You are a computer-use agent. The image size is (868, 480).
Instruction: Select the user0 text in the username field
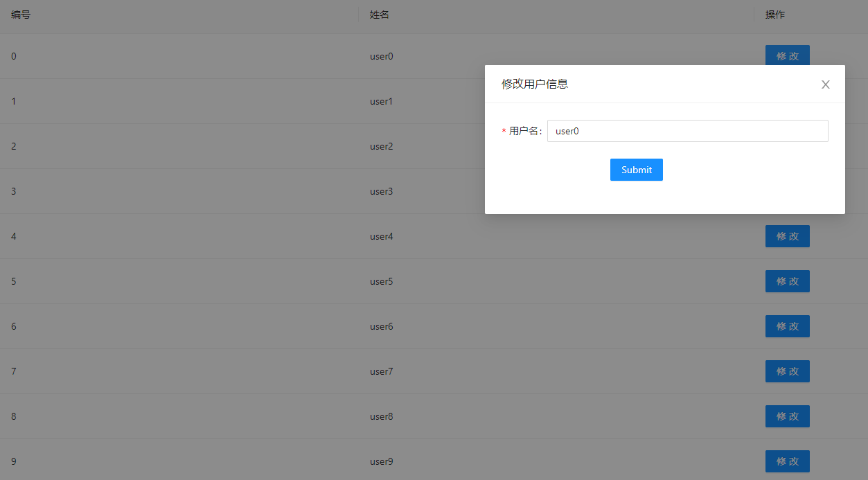pos(566,131)
